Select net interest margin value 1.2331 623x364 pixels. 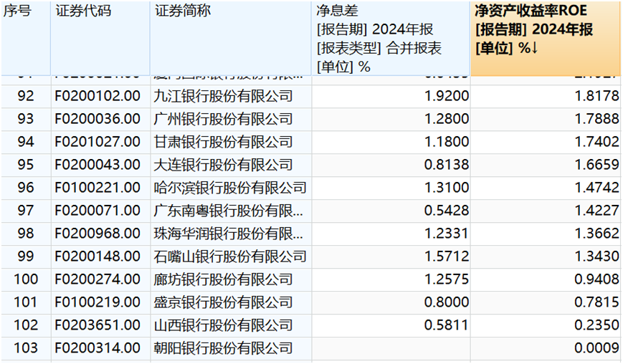447,234
